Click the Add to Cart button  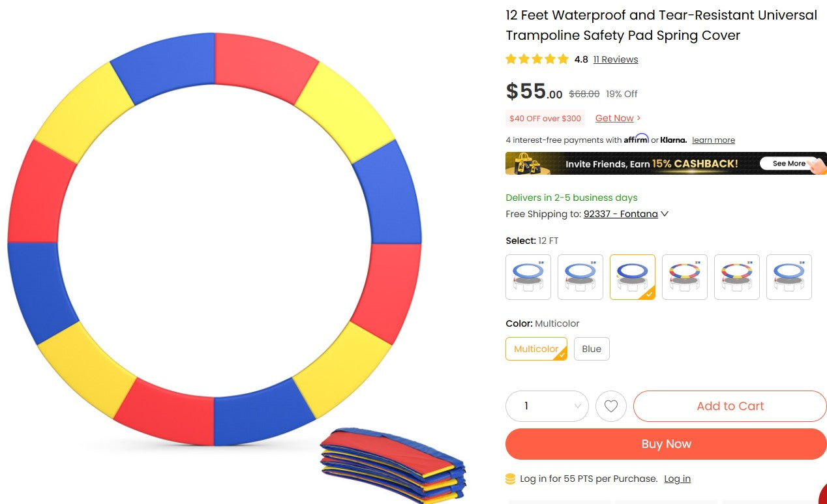730,406
